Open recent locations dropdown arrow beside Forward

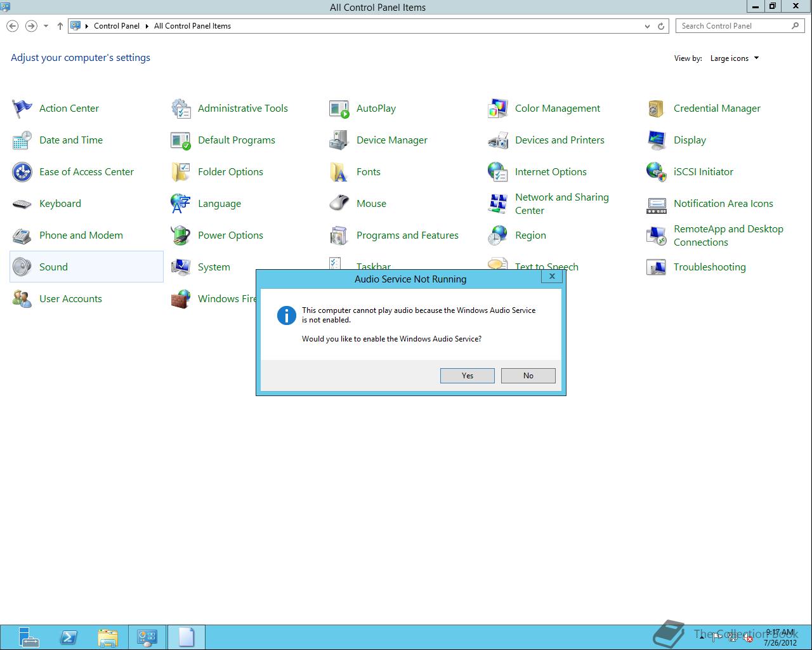coord(46,26)
